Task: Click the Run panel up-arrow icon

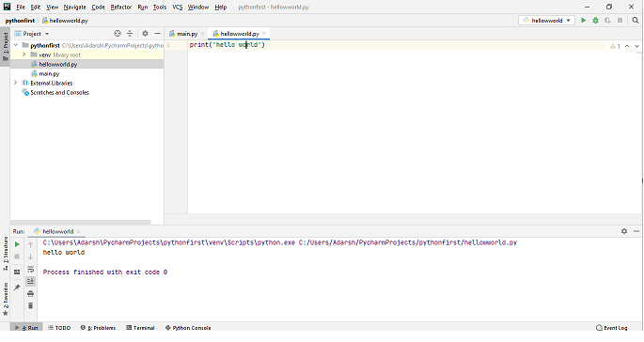Action: (x=30, y=244)
